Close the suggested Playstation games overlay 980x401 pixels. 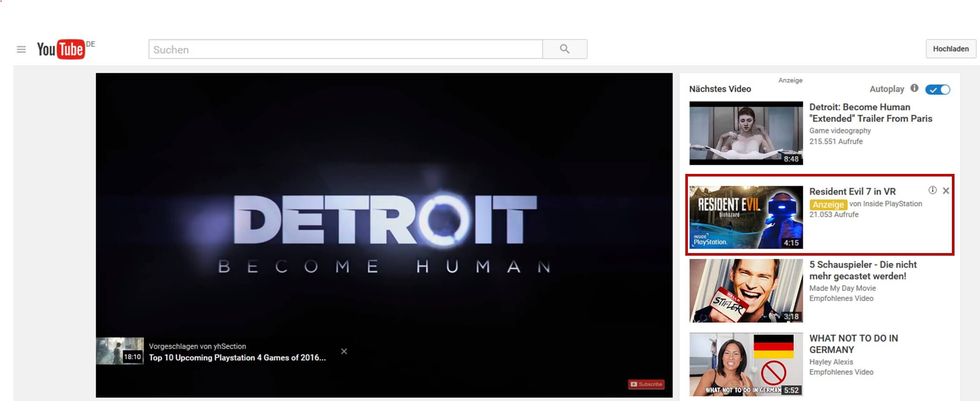[x=344, y=352]
